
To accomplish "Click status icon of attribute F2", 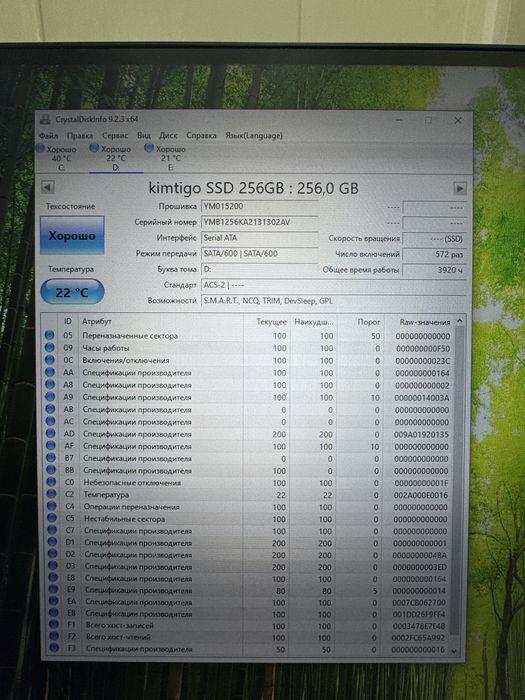I will (x=54, y=636).
